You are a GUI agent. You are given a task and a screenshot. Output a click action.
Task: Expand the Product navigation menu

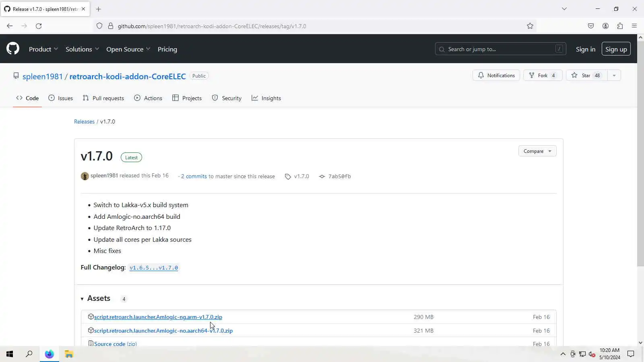click(43, 49)
